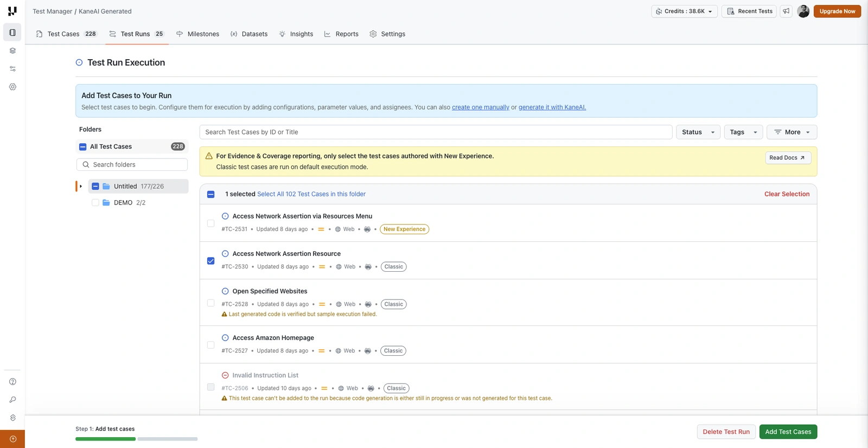Screen dimensions: 868x448
Task: Click the Test Run Execution status circle icon
Action: (x=79, y=62)
